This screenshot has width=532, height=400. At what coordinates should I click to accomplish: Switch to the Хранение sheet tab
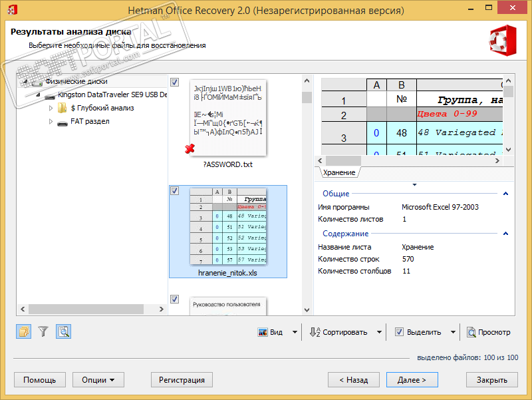click(339, 172)
